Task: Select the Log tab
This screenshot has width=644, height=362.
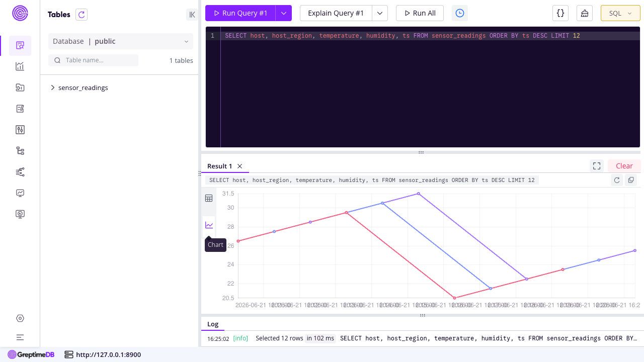Action: 213,324
